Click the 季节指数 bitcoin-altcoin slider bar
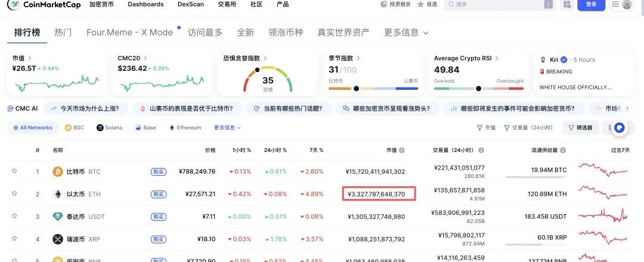The image size is (644, 262). click(x=373, y=88)
